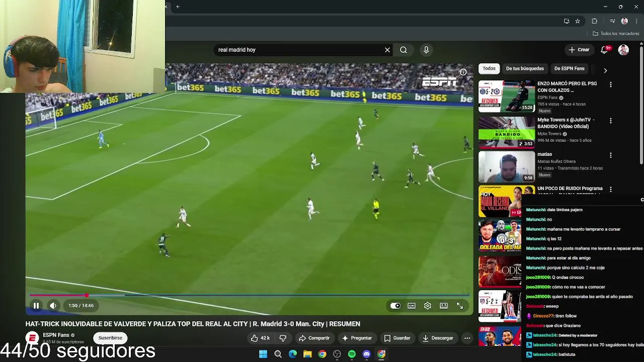Open the GOLEADA DEL 0-3 thumbnail

pos(500,235)
